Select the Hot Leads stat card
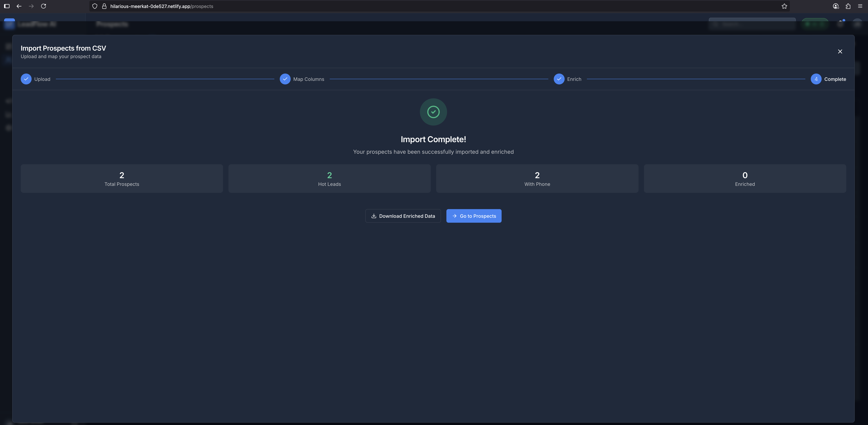 pos(329,179)
